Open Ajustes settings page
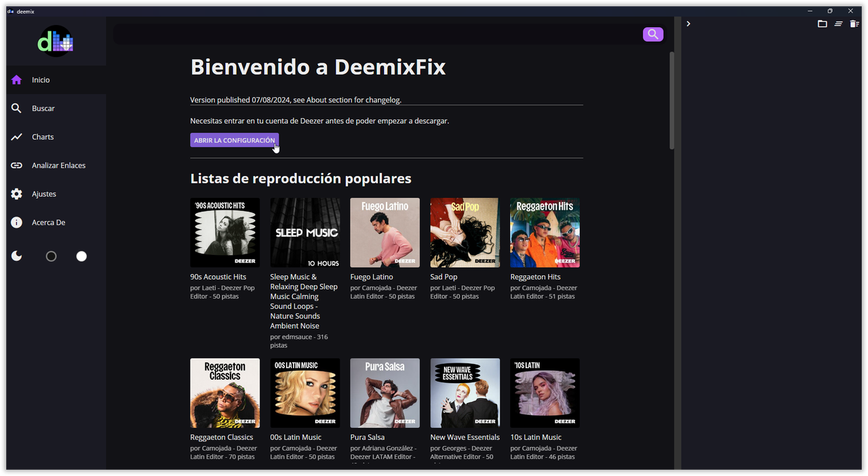This screenshot has width=868, height=476. tap(56, 194)
